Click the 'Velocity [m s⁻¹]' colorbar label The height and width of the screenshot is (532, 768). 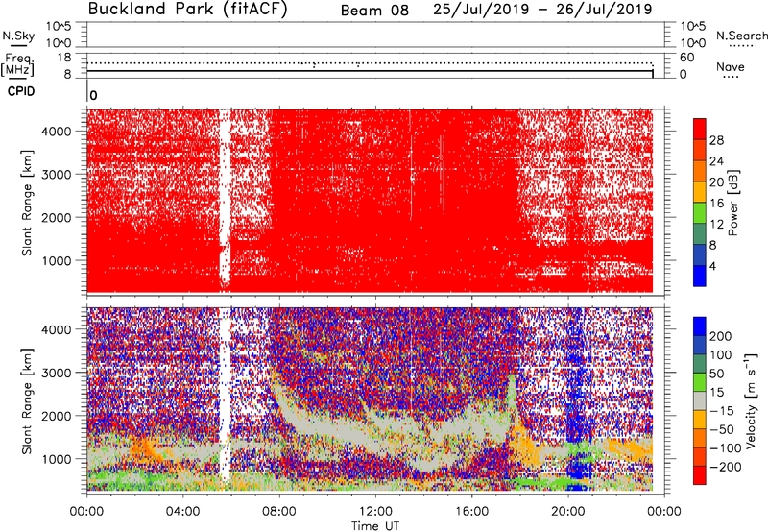click(x=752, y=399)
